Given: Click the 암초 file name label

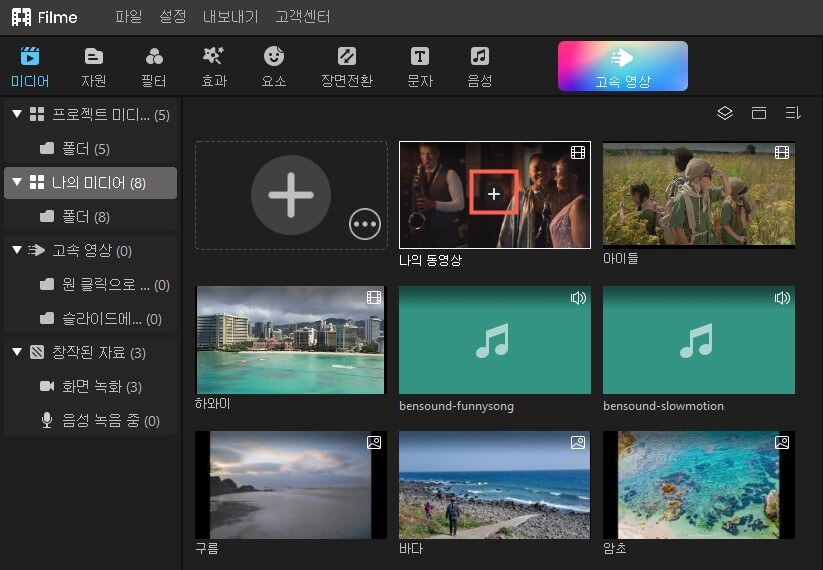Looking at the screenshot, I should [x=615, y=548].
